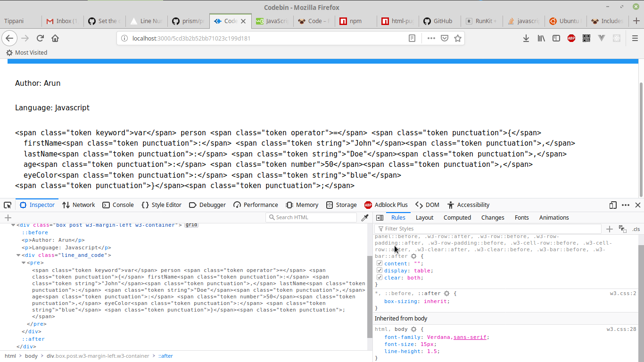Open w3.css:2 source link
Screen dimensions: 644x362
click(x=623, y=293)
